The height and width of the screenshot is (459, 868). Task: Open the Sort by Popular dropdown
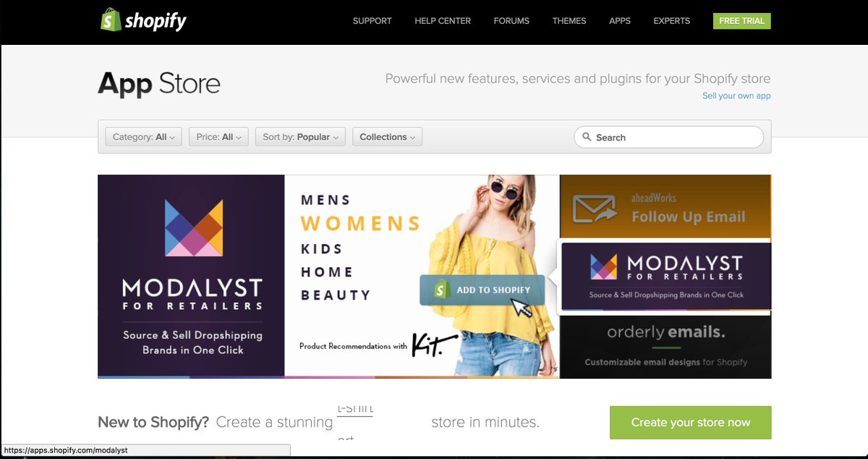pyautogui.click(x=300, y=137)
